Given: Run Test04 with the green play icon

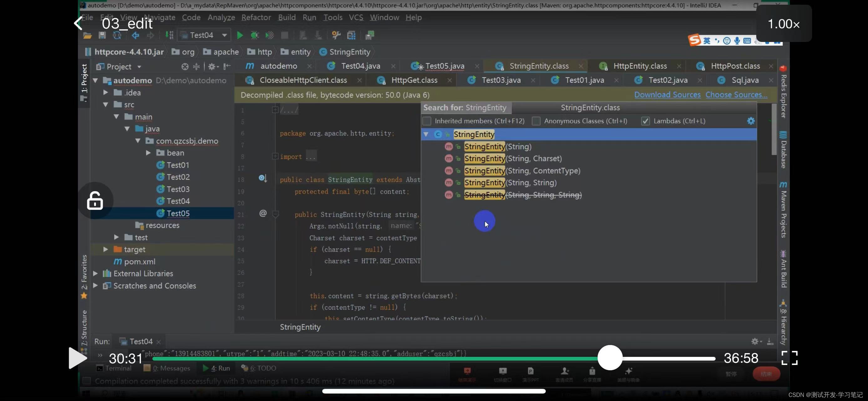Looking at the screenshot, I should coord(240,35).
